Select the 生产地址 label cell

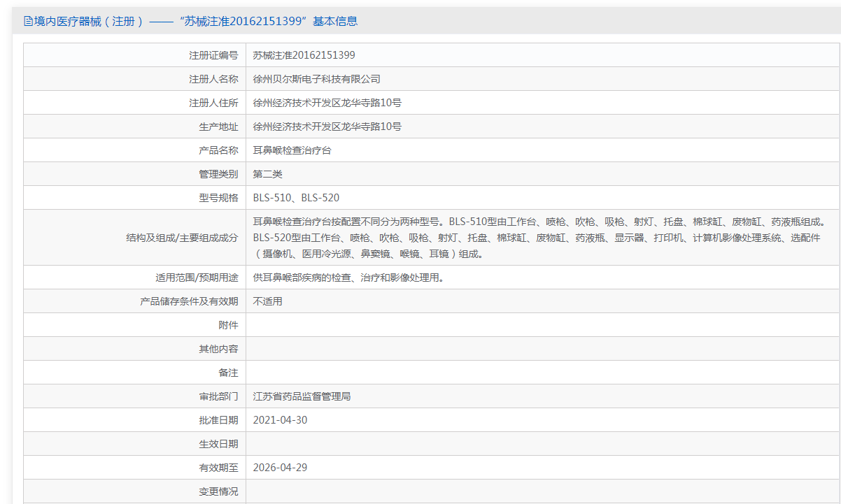tap(134, 127)
